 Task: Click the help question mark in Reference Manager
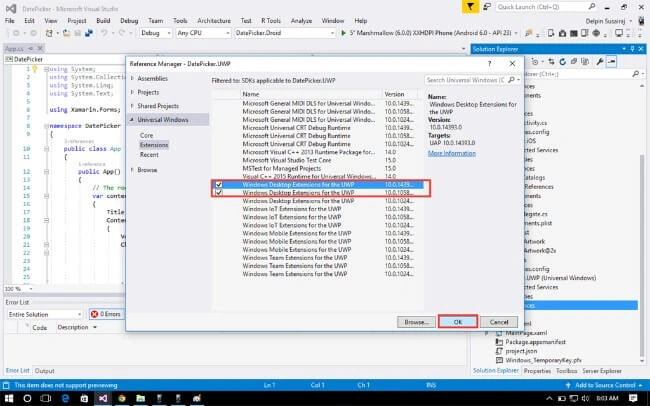tap(490, 63)
